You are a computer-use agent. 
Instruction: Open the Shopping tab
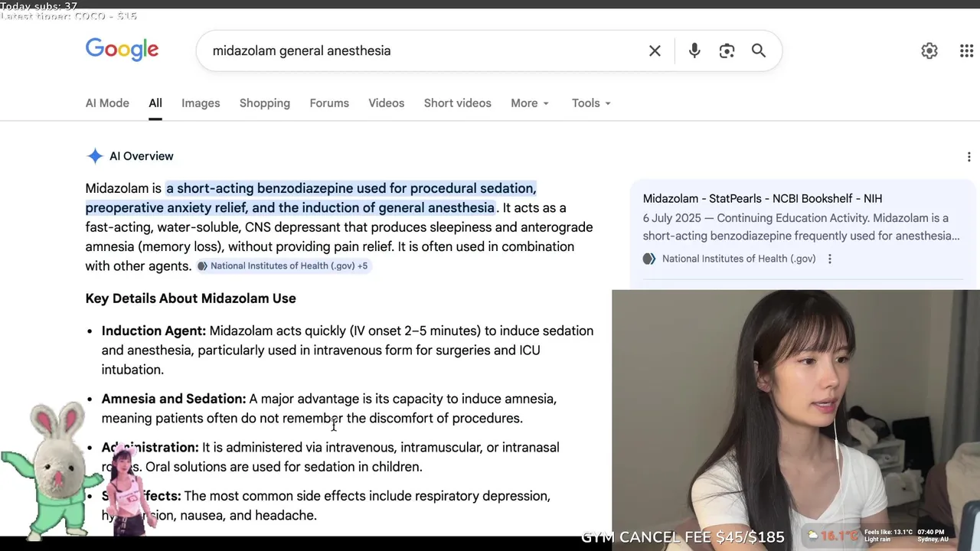coord(265,103)
